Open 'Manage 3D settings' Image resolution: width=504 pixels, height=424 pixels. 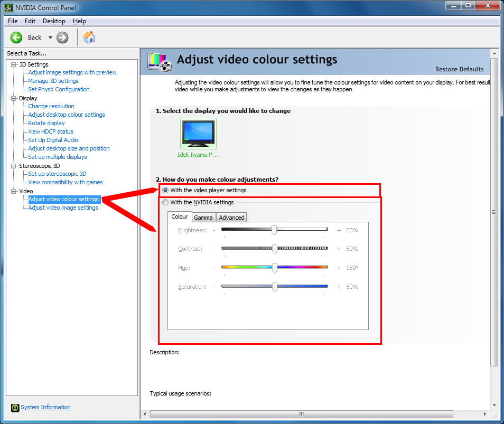[x=53, y=81]
